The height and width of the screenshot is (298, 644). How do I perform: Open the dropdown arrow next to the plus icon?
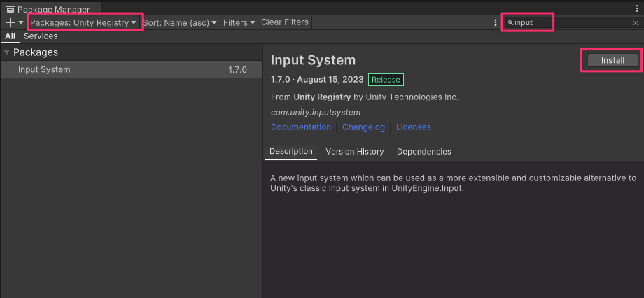(x=21, y=23)
